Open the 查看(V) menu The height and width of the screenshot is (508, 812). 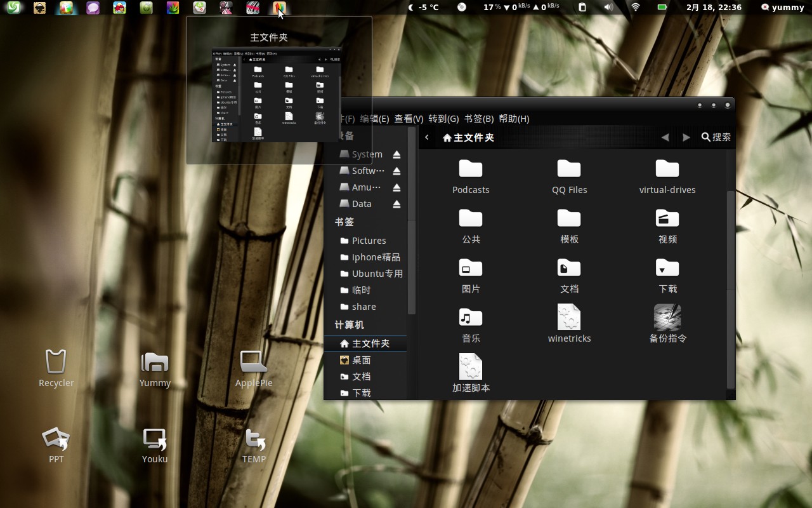point(409,119)
